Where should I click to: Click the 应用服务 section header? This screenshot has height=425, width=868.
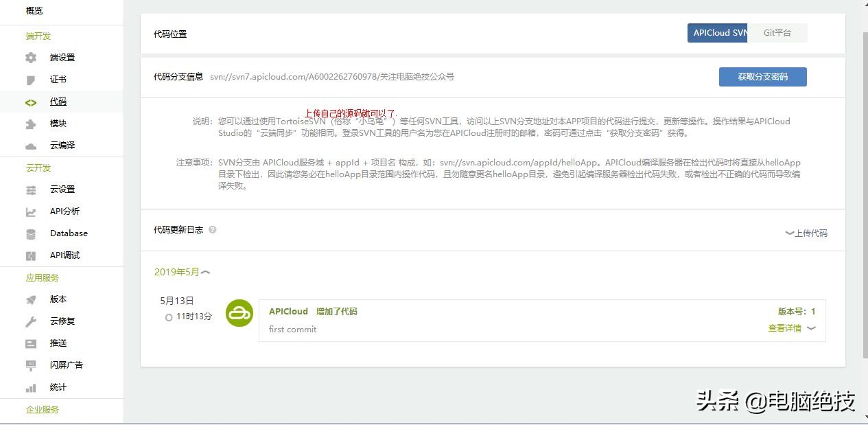pyautogui.click(x=43, y=277)
